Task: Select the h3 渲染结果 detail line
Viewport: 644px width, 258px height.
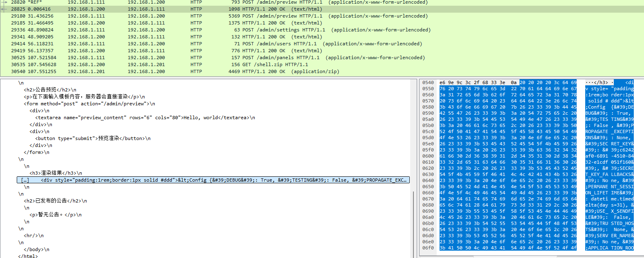Action: click(x=56, y=173)
